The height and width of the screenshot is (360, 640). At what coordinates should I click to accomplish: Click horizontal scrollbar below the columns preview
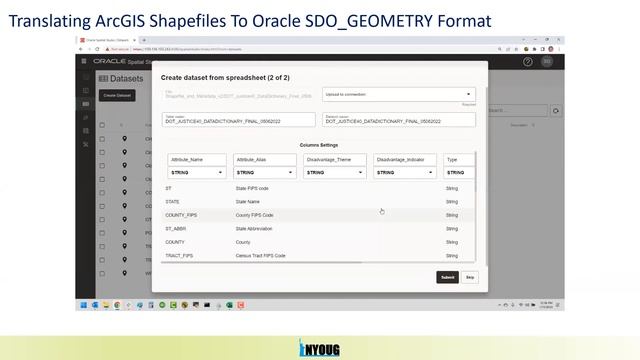coord(261,262)
